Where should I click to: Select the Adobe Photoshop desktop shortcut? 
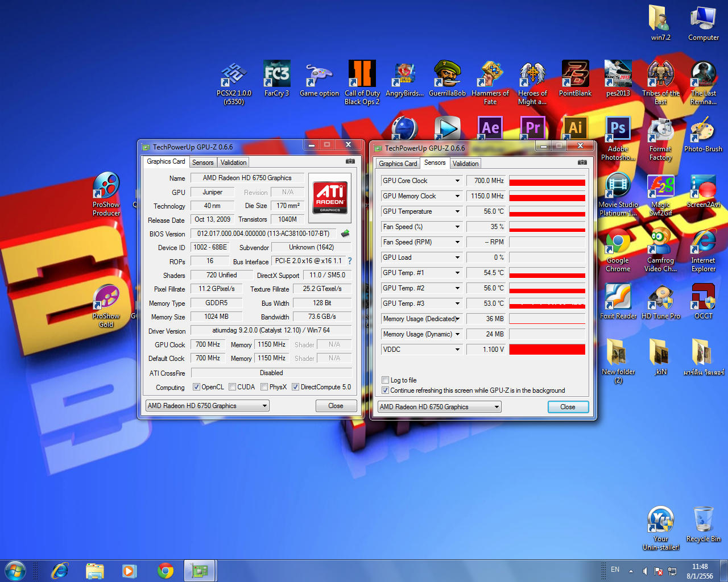pyautogui.click(x=618, y=139)
